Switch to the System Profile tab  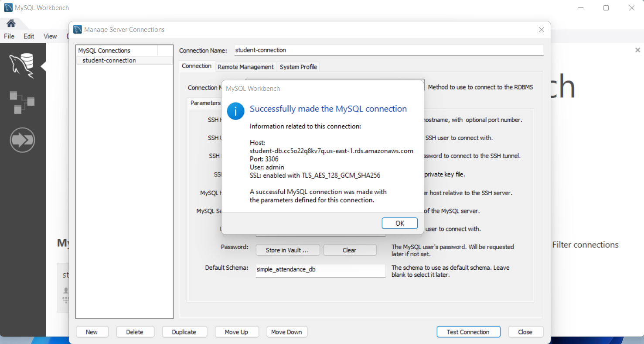coord(299,67)
